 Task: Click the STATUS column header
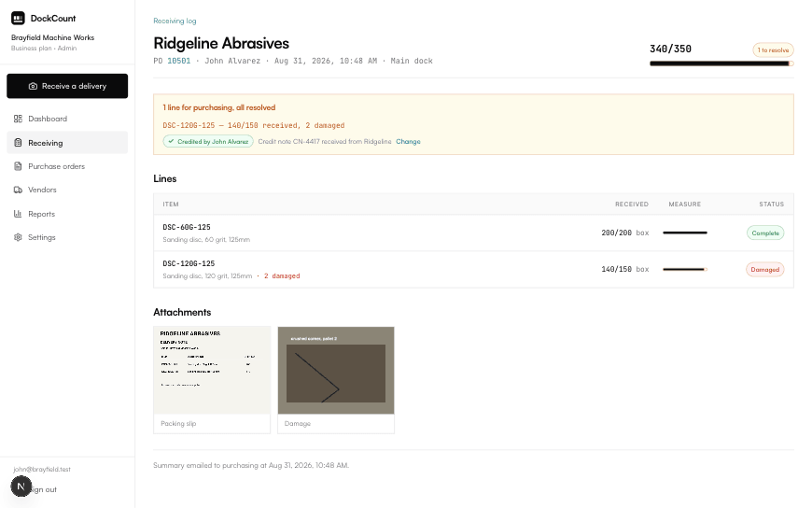[x=772, y=205]
